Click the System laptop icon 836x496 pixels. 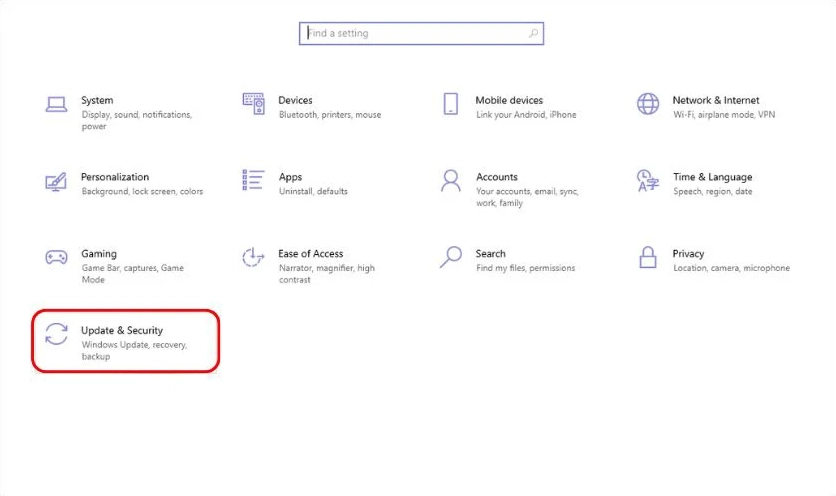click(56, 105)
